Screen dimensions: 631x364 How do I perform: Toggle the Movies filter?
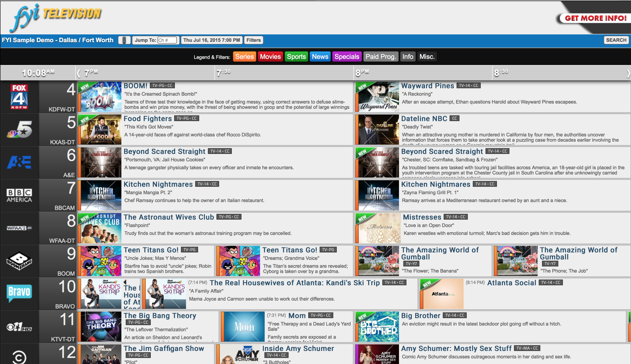[x=270, y=57]
